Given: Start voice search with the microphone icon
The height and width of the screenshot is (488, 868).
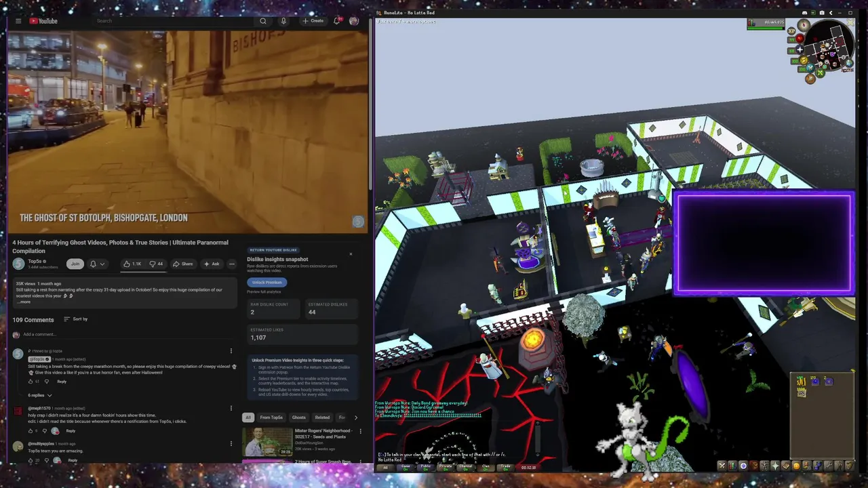Looking at the screenshot, I should pyautogui.click(x=283, y=21).
